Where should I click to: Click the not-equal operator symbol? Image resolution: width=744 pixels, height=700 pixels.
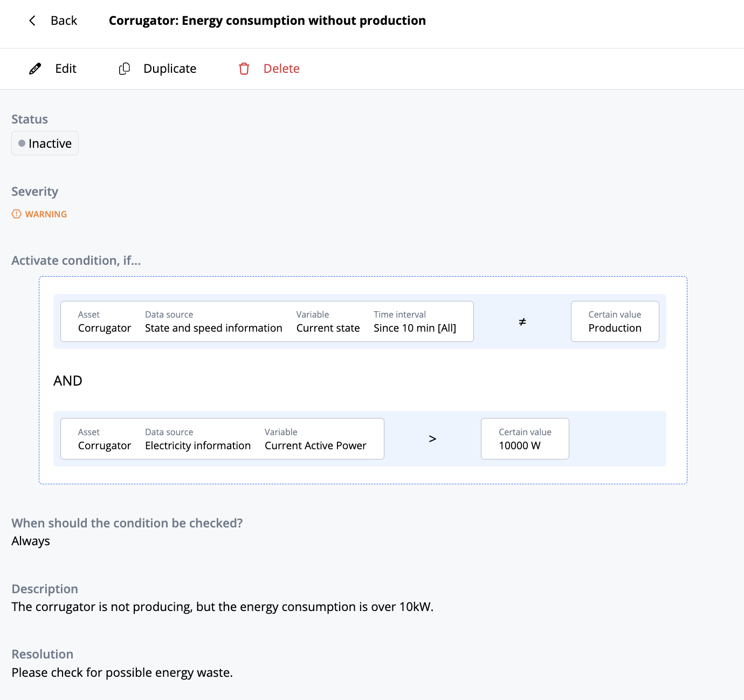(x=522, y=322)
